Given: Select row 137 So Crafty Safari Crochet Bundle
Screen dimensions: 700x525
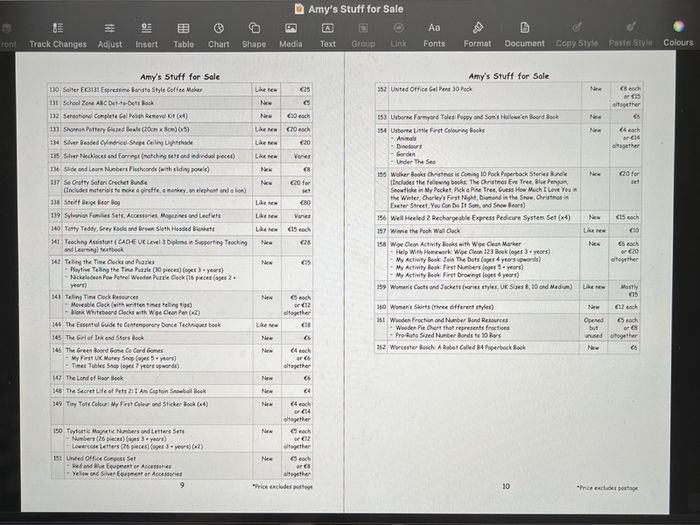Looking at the screenshot, I should pos(180,186).
